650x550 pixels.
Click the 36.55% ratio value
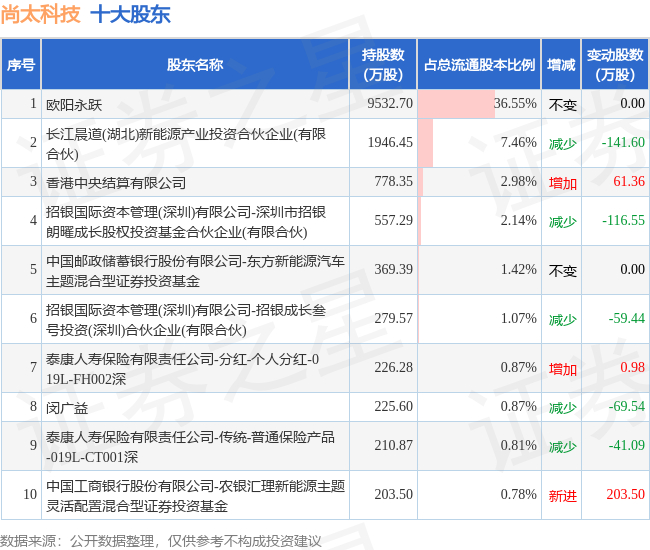coord(515,103)
